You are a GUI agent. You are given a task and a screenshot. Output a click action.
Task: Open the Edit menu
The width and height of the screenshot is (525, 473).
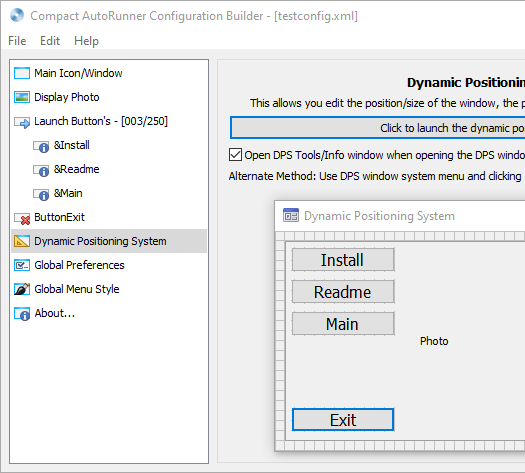[x=50, y=41]
